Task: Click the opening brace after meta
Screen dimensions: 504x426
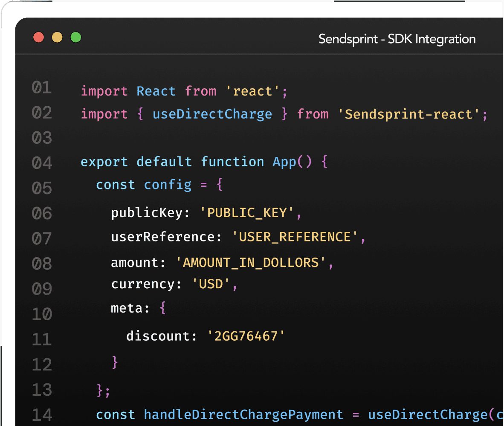Action: coord(162,308)
